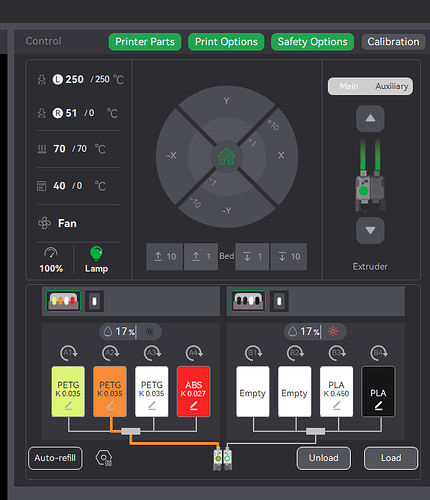Open the Print Options tab

pyautogui.click(x=226, y=42)
